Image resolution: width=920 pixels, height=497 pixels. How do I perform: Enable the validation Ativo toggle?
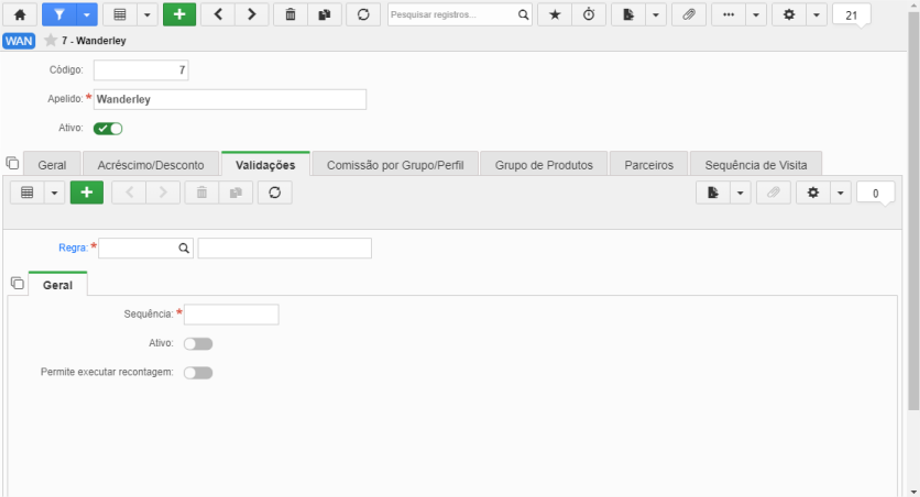198,344
